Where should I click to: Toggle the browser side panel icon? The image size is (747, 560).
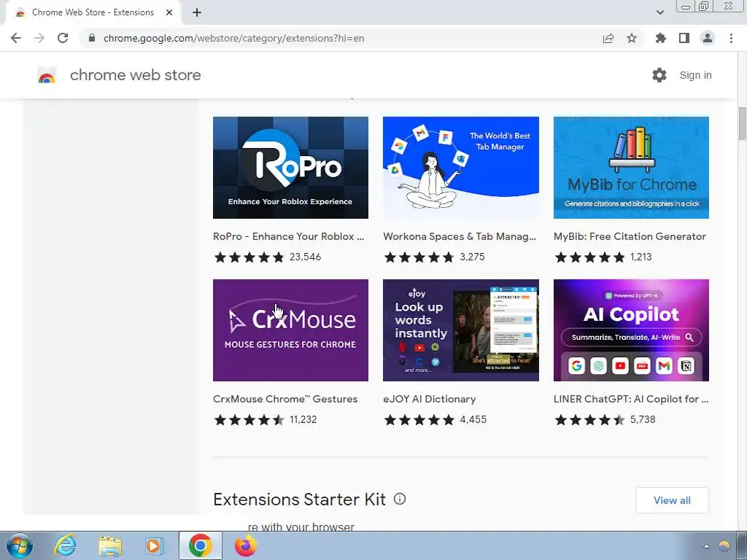[684, 38]
